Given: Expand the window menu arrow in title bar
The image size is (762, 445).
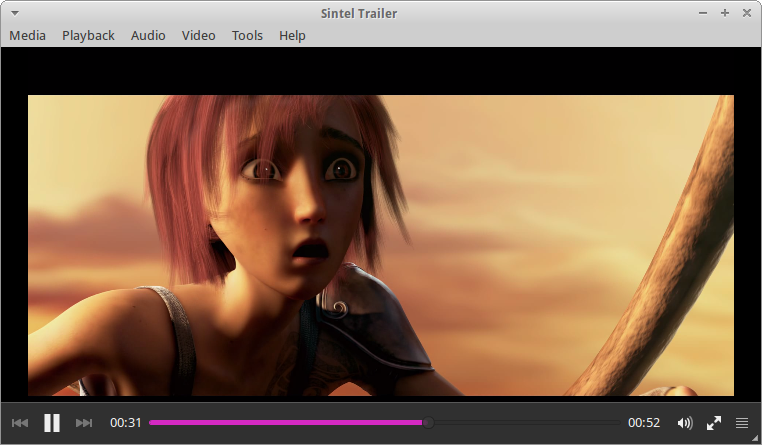Looking at the screenshot, I should 15,13.
